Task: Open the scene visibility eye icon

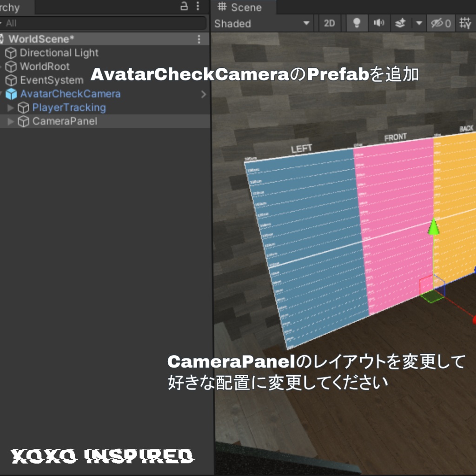Action: (x=437, y=23)
